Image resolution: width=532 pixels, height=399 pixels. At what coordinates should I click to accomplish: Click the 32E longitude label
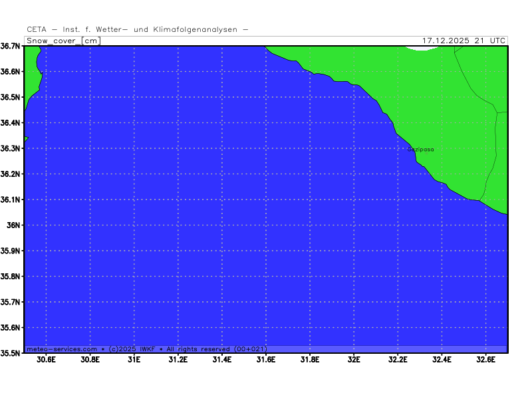point(354,360)
